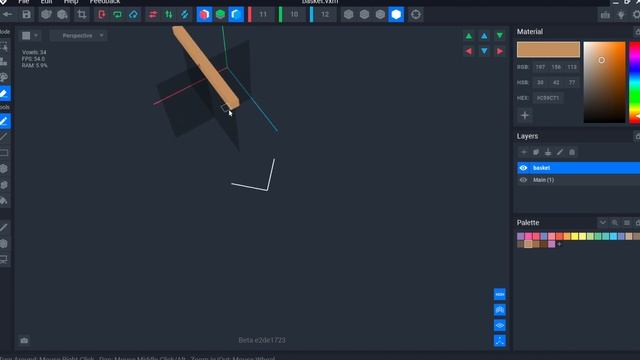Image resolution: width=640 pixels, height=360 pixels.
Task: Add a new layer in Layers panel
Action: [524, 152]
